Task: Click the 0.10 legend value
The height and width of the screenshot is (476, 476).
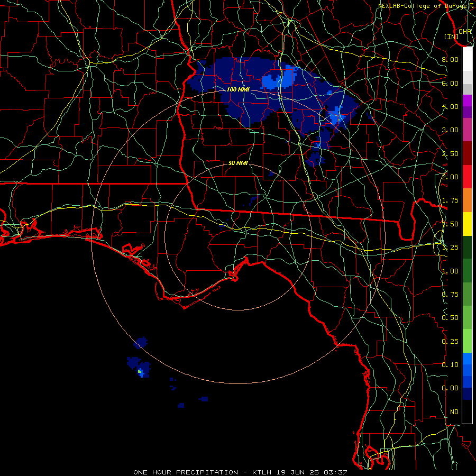Action: click(x=450, y=365)
